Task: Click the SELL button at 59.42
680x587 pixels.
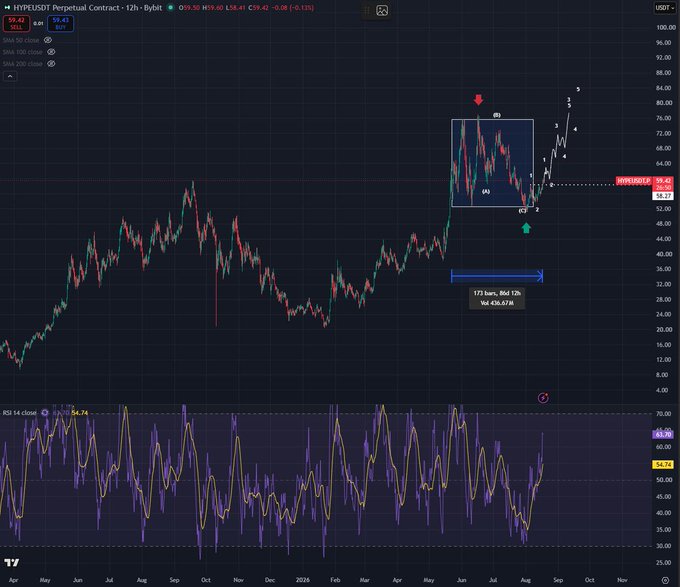Action: tap(16, 23)
